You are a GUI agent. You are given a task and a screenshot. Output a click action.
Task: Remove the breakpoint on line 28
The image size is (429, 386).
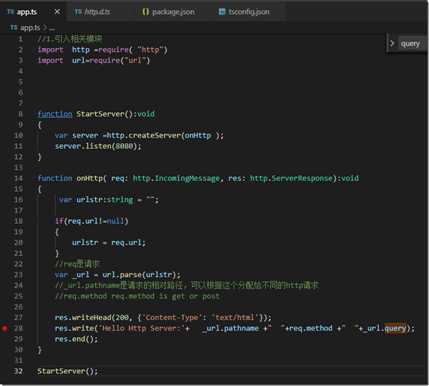pos(5,328)
